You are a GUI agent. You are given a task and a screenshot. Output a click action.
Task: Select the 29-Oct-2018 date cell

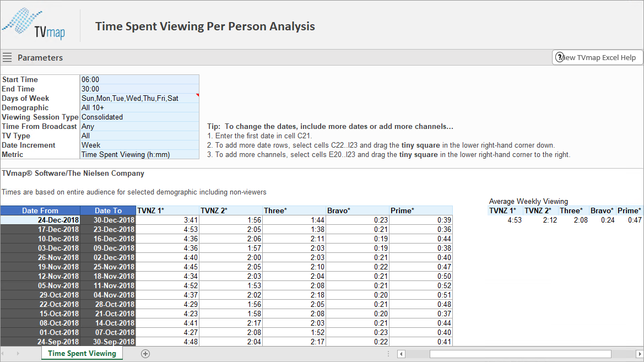click(40, 295)
